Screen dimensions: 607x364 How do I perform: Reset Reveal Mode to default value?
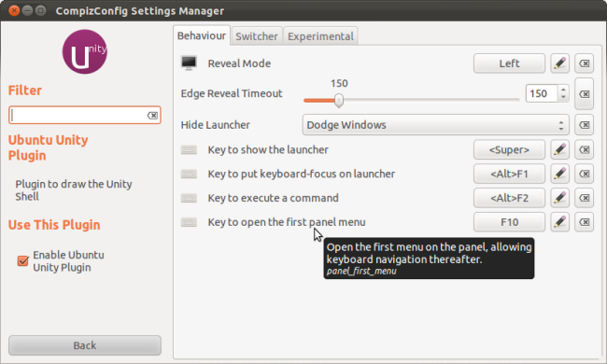[585, 63]
